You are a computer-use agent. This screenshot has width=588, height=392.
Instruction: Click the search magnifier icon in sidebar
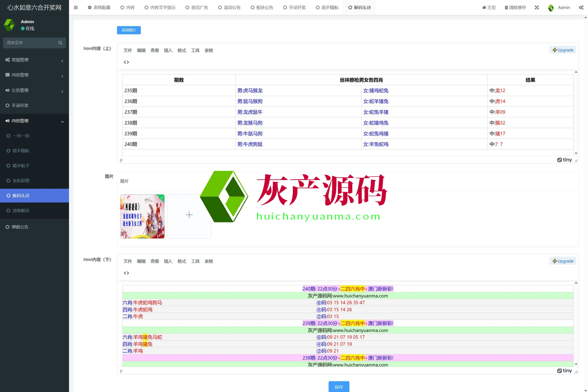point(60,43)
